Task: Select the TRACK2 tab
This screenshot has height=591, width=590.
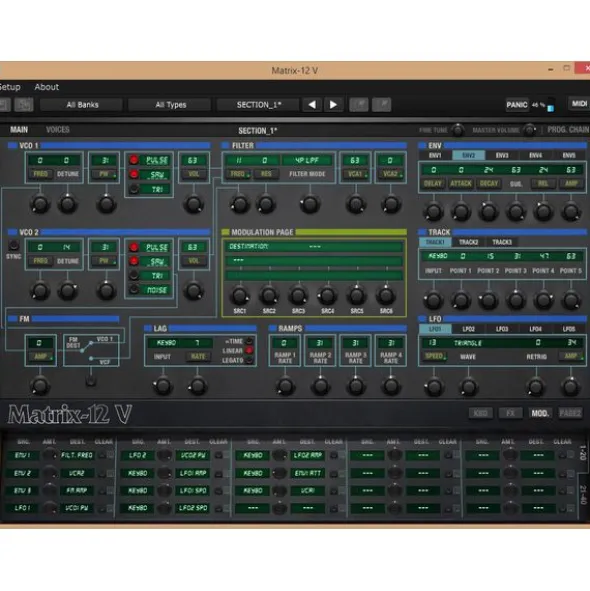Action: tap(469, 242)
